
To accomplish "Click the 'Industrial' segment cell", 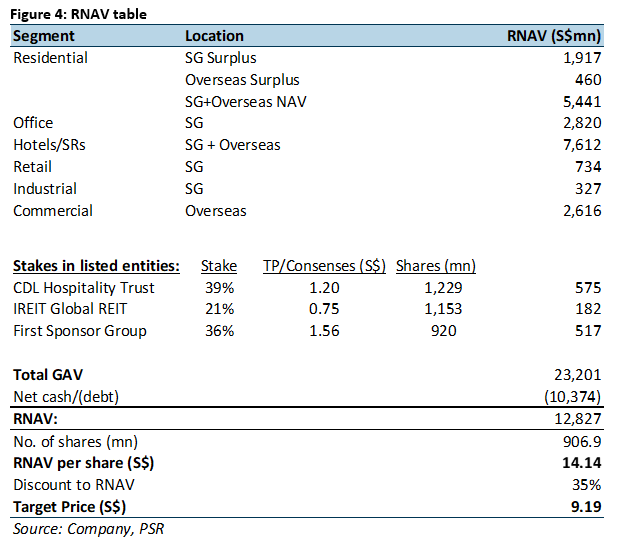I will [x=45, y=189].
